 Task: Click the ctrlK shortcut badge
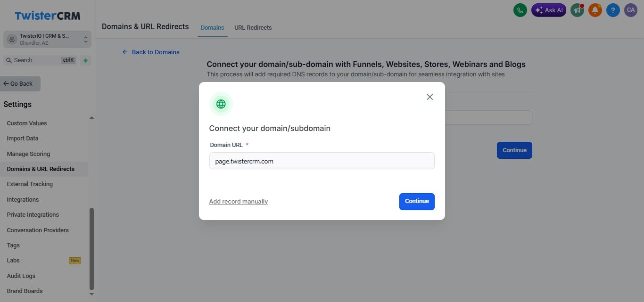pos(68,60)
